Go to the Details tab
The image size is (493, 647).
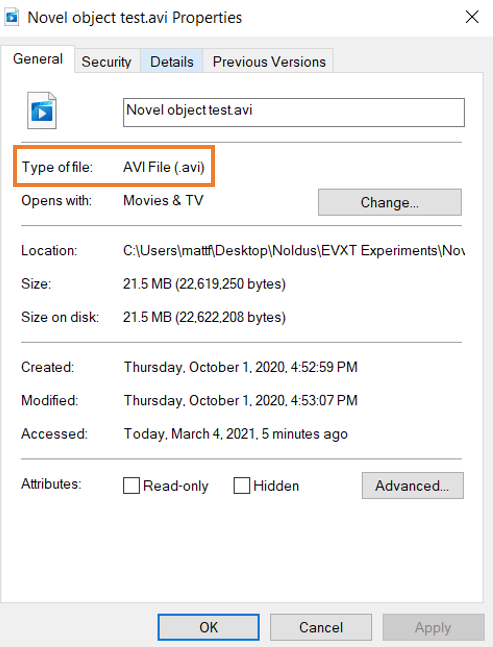click(172, 61)
